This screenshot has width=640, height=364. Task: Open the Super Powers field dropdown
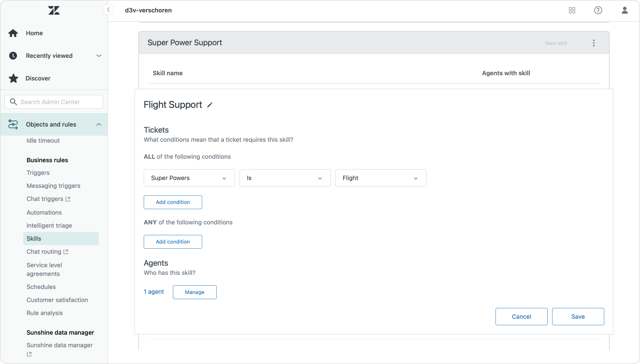tap(189, 178)
